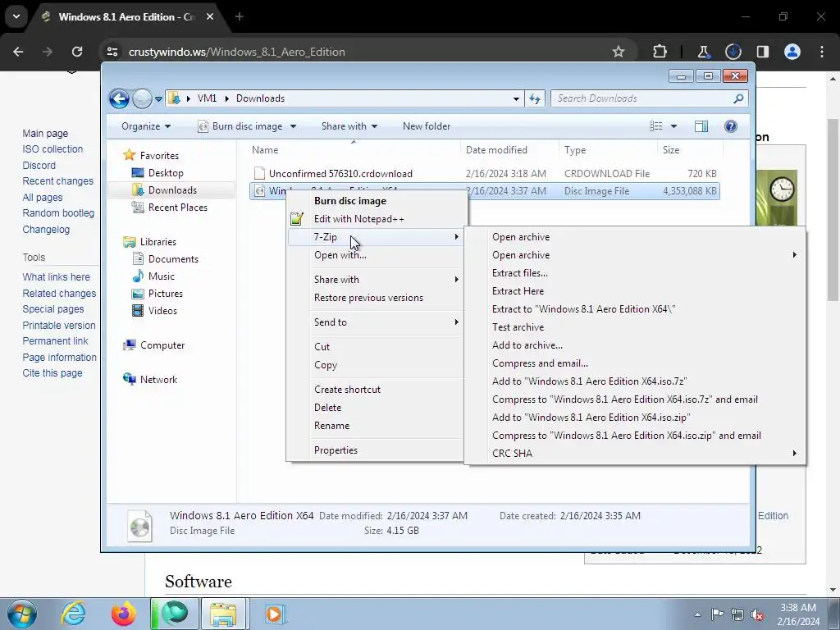Expand the Share with context submenu
The width and height of the screenshot is (840, 630).
pyautogui.click(x=376, y=280)
